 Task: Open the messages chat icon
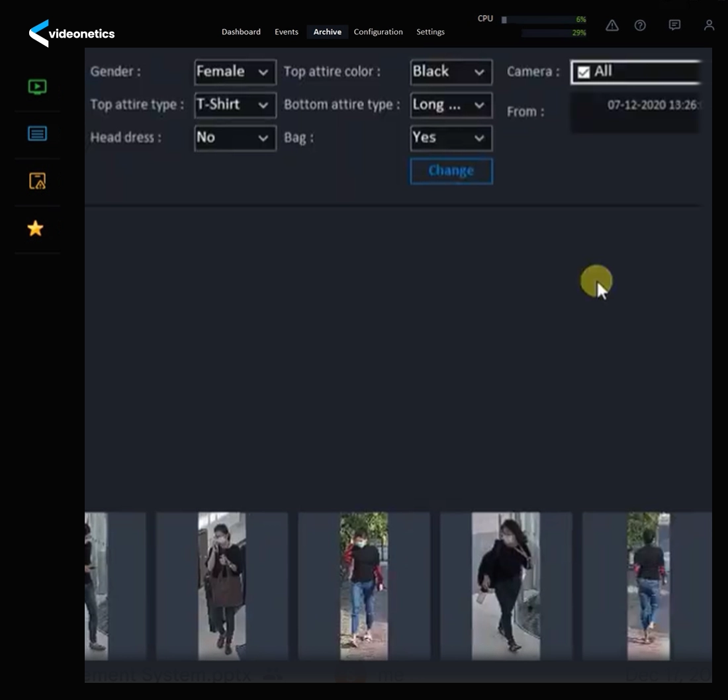[x=674, y=26]
